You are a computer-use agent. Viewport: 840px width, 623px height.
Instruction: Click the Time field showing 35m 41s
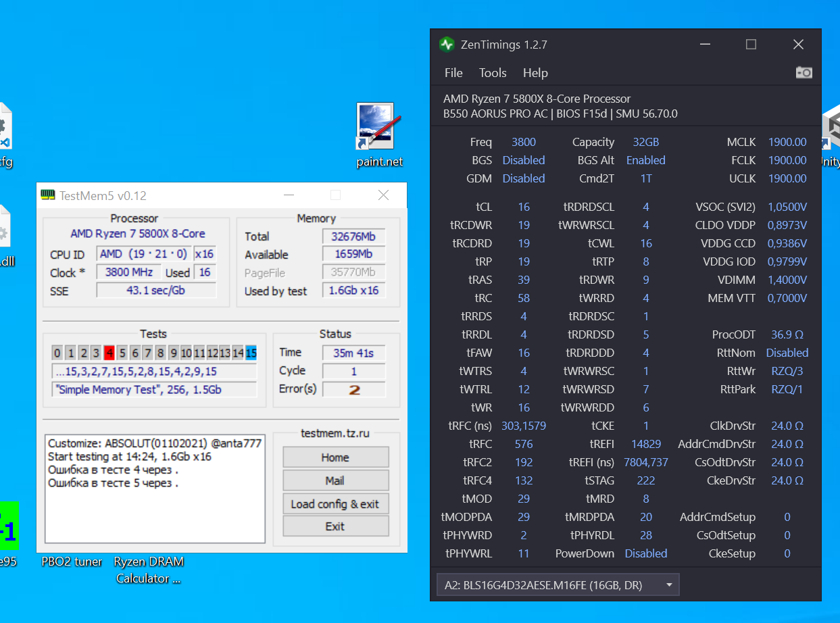point(353,352)
